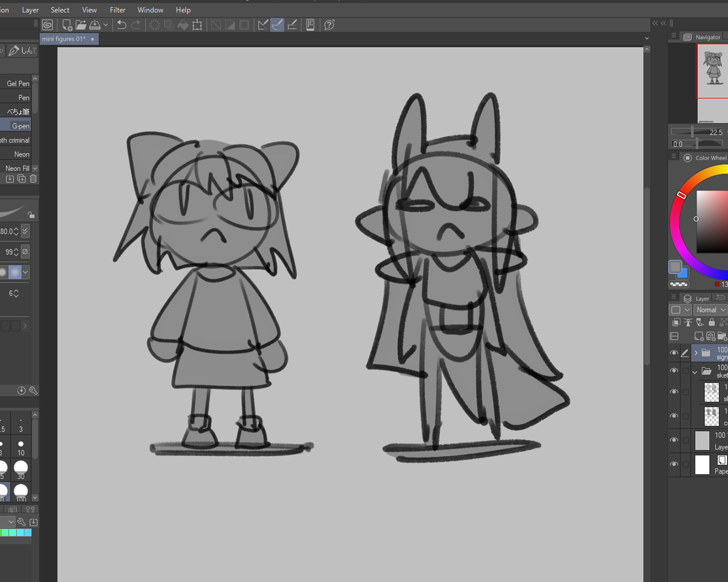728x582 pixels.
Task: Click the Undo arrow in the toolbar
Action: tap(122, 25)
